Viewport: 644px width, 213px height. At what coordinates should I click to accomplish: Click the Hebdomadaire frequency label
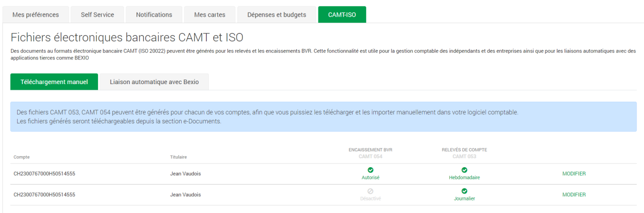coord(464,178)
